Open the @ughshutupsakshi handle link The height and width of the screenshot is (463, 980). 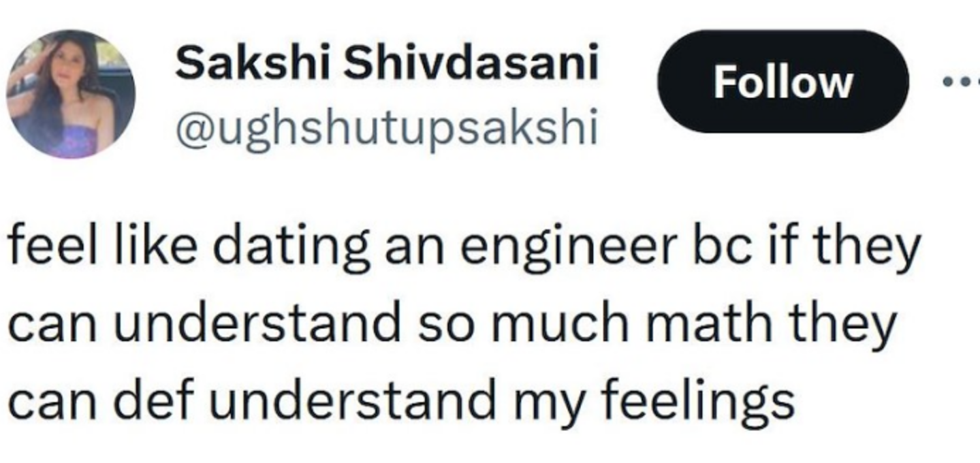pos(387,129)
